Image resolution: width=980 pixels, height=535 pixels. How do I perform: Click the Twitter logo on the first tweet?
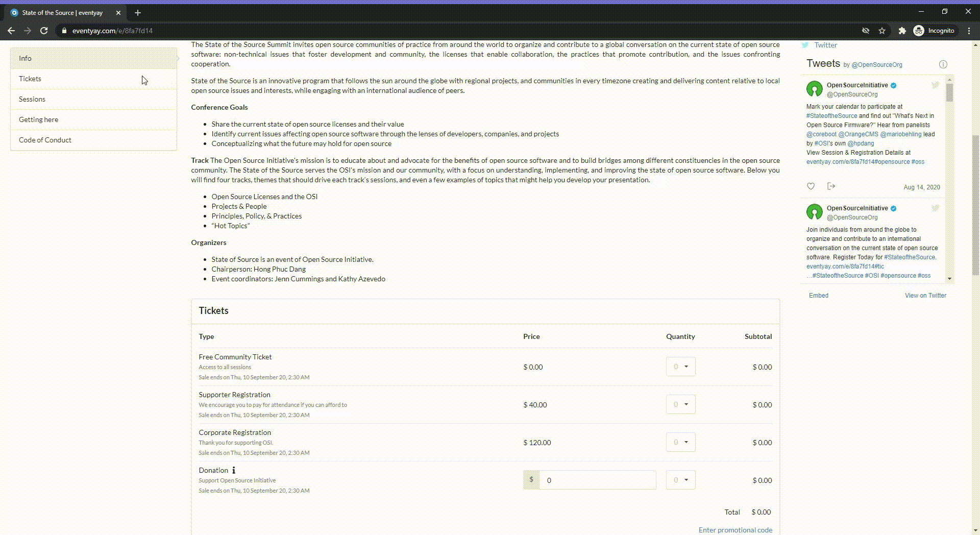(x=935, y=85)
